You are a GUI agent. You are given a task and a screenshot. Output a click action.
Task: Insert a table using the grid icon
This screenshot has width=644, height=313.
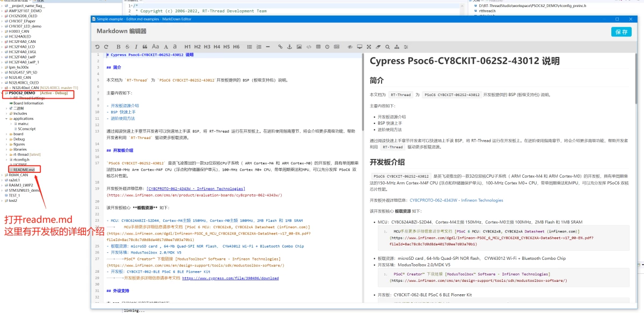coord(318,47)
